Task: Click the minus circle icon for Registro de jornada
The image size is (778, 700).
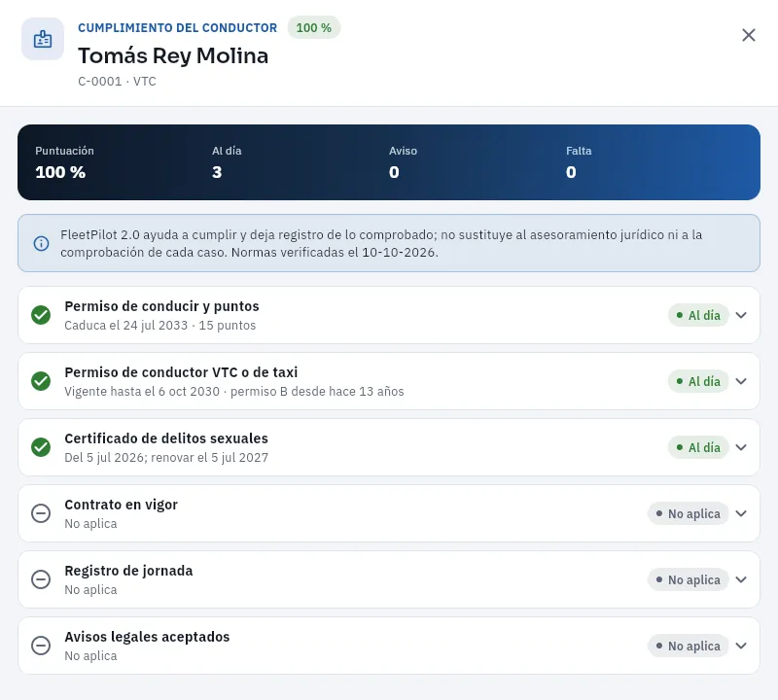Action: [x=41, y=578]
